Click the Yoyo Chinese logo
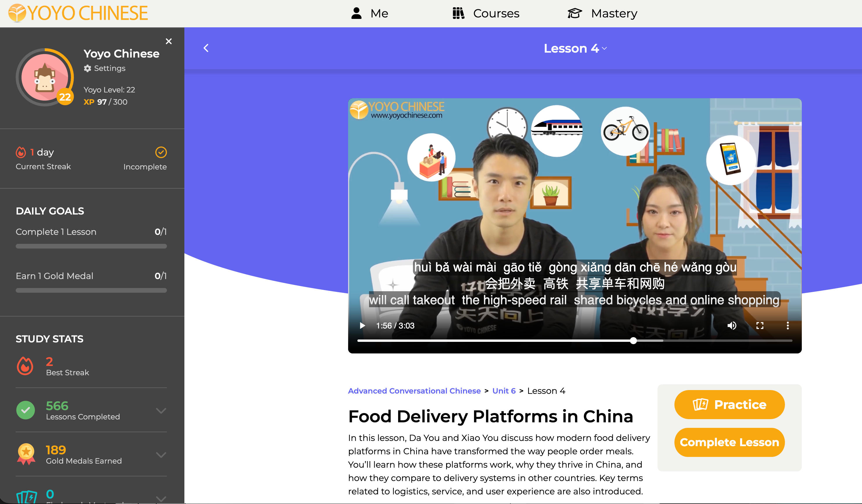Viewport: 862px width, 504px height. 78,13
